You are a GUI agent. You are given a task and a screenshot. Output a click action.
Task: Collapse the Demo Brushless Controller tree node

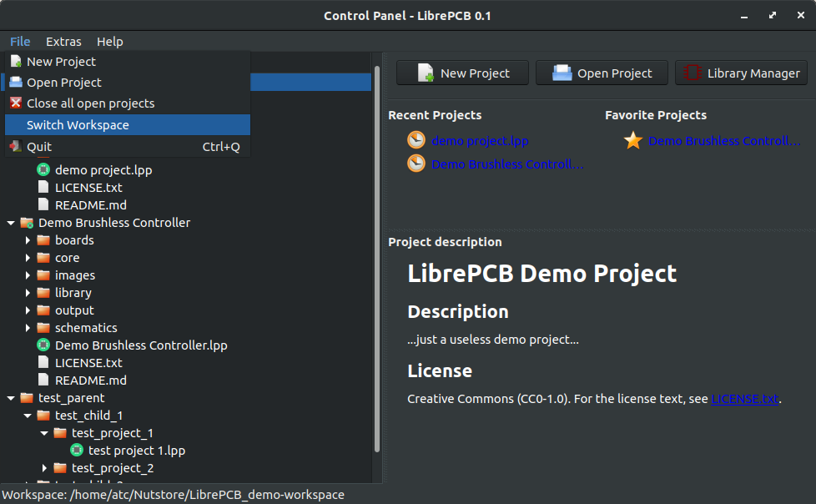pos(11,223)
